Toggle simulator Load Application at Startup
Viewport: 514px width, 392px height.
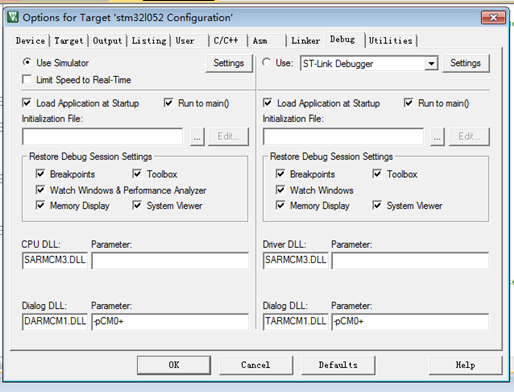tap(27, 103)
